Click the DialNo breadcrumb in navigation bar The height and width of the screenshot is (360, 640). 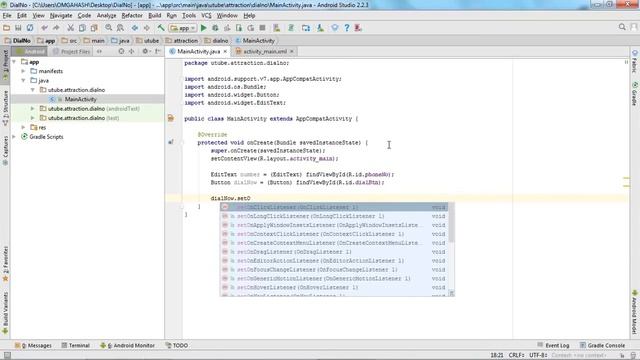point(18,41)
